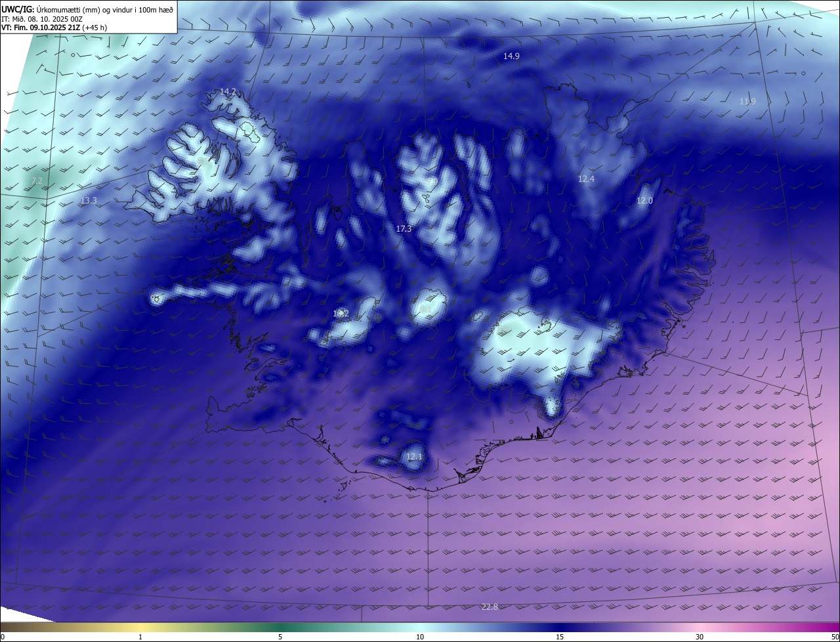The image size is (840, 642).
Task: Click the colorbar tick label 10
Action: (x=420, y=637)
